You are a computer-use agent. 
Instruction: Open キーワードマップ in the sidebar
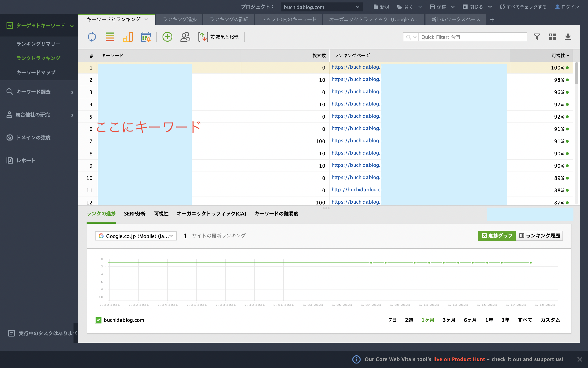point(36,72)
